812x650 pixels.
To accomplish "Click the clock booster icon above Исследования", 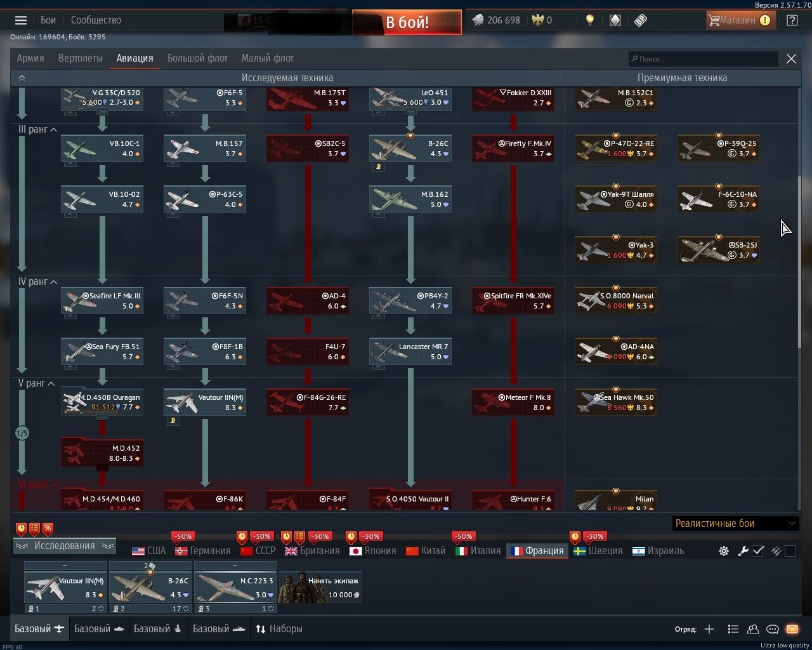I will click(x=22, y=528).
